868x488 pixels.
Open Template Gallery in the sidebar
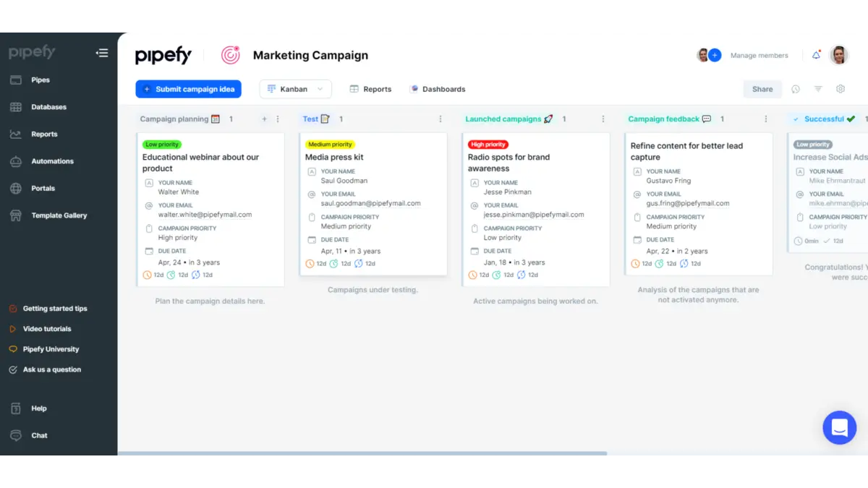(x=59, y=215)
